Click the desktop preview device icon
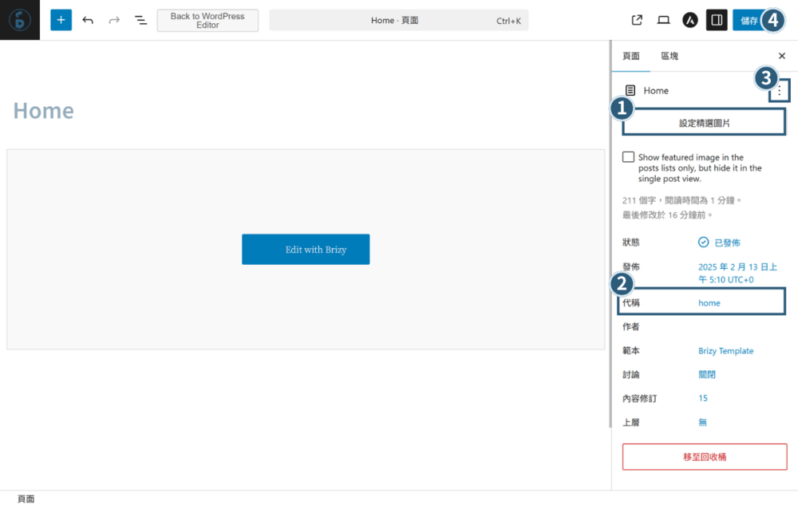 click(x=663, y=19)
